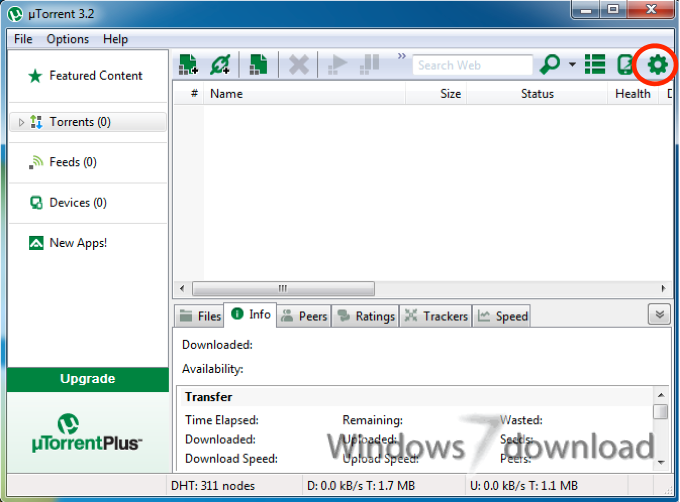Image resolution: width=680 pixels, height=502 pixels.
Task: Switch to the Info tab
Action: point(251,314)
